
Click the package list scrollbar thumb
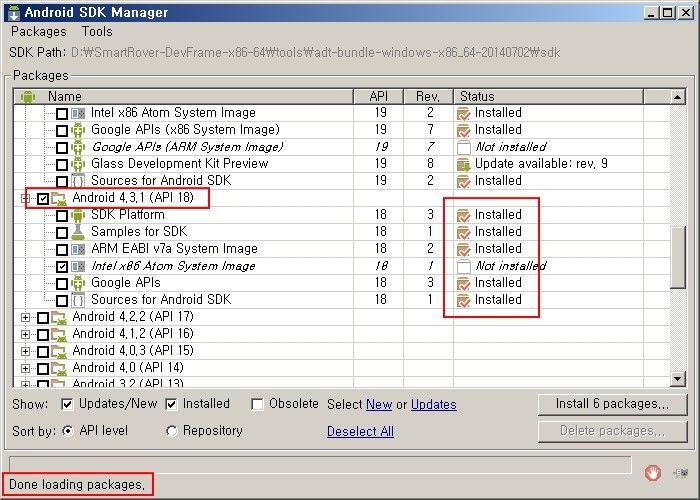coord(678,257)
